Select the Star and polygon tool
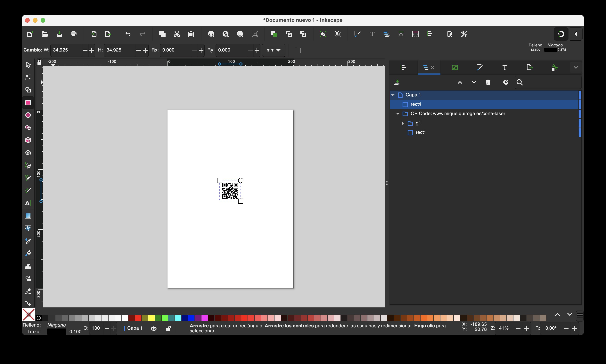 point(28,128)
